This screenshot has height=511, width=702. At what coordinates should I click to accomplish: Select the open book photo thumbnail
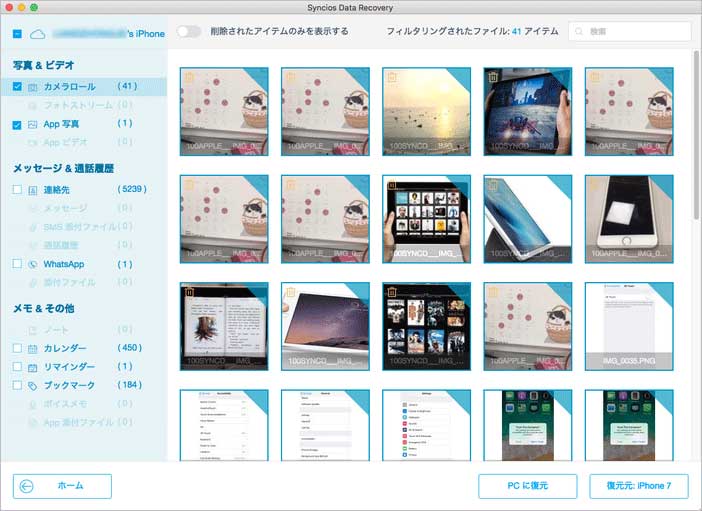(x=224, y=326)
